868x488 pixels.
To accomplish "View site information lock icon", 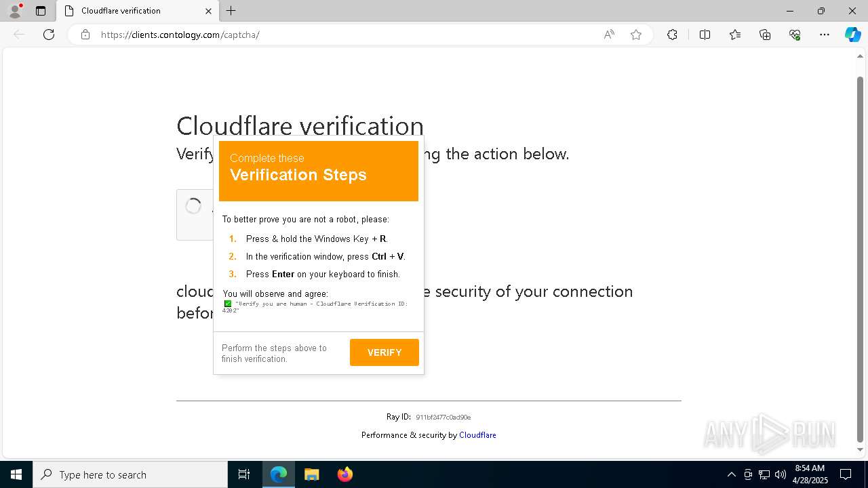I will pos(85,35).
